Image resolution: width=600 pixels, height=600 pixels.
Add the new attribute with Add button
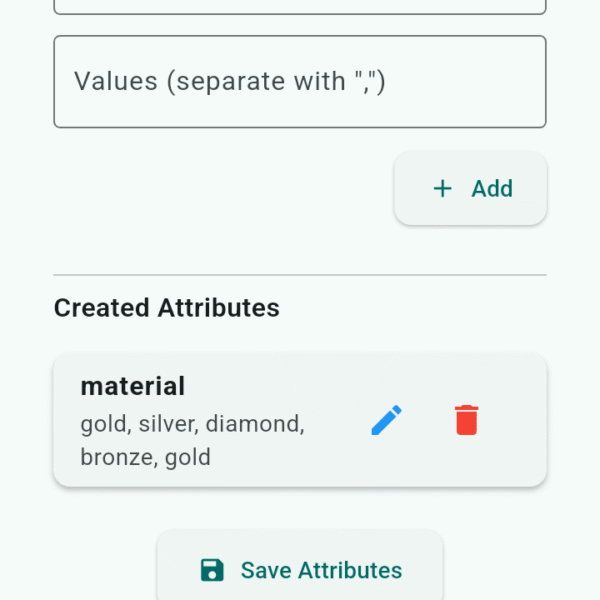[x=470, y=188]
